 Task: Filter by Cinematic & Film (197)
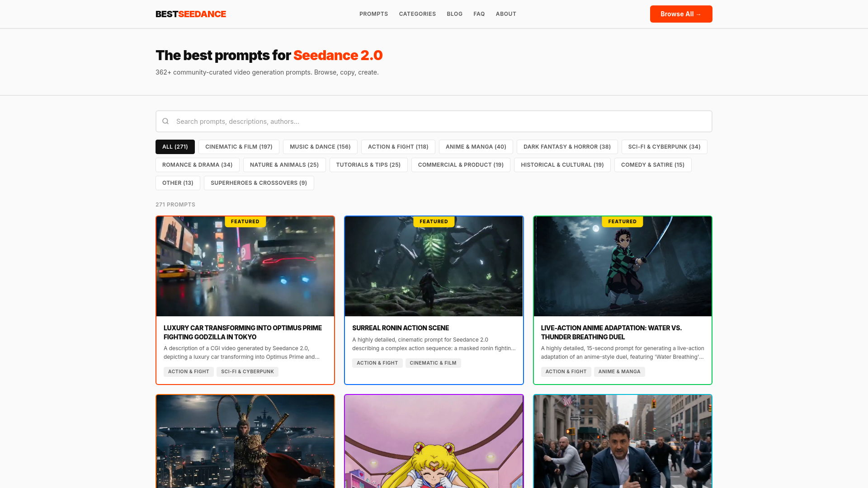[239, 147]
